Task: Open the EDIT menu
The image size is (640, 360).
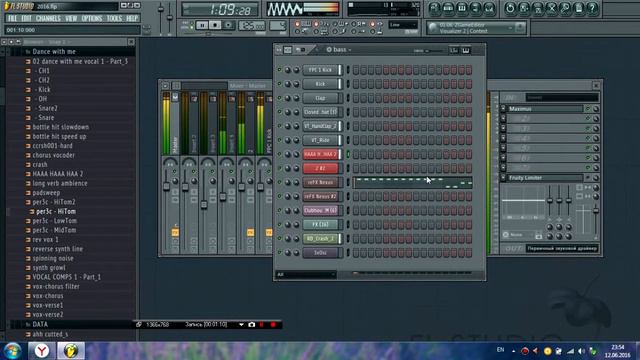Action: click(27, 18)
